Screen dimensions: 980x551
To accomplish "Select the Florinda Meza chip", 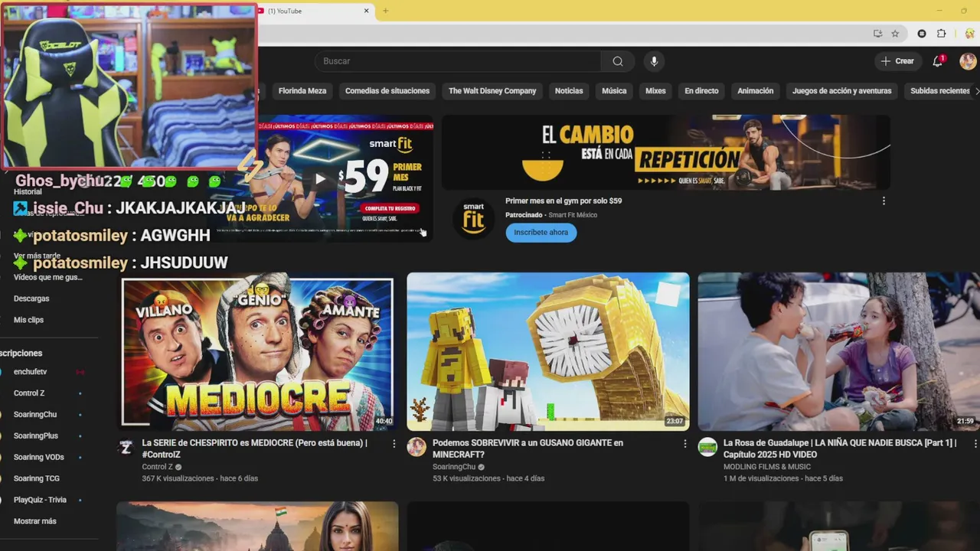I will (302, 91).
